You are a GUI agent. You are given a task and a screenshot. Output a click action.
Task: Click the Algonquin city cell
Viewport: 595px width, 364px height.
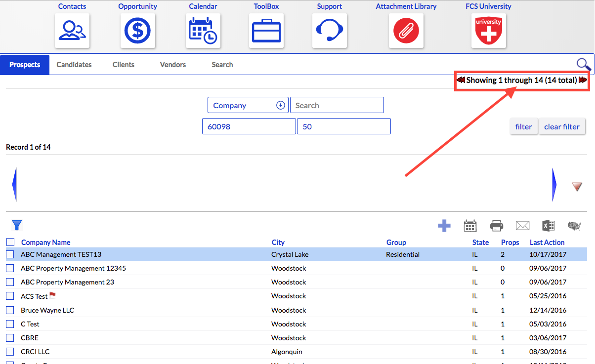[287, 352]
